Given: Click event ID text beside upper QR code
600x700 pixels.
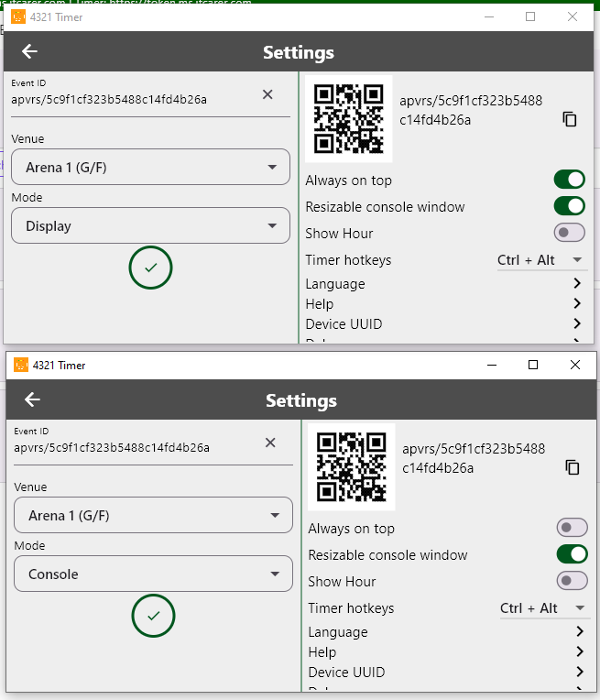Looking at the screenshot, I should coord(471,110).
